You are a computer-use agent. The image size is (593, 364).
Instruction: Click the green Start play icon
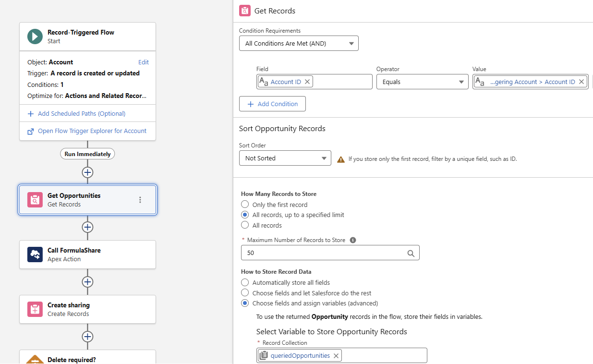pyautogui.click(x=34, y=36)
